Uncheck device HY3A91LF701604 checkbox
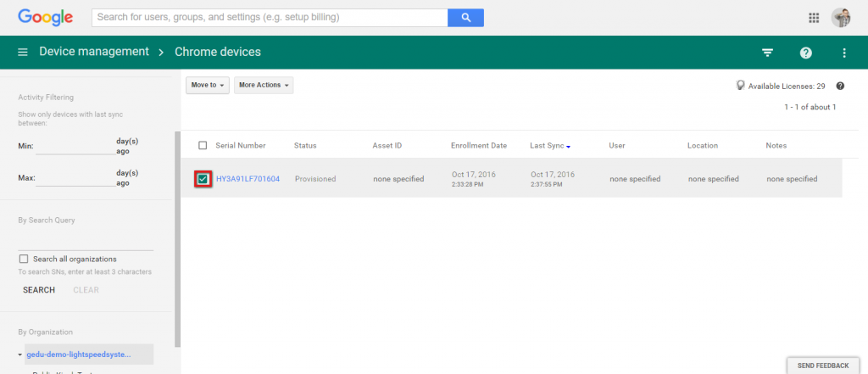 (x=203, y=179)
